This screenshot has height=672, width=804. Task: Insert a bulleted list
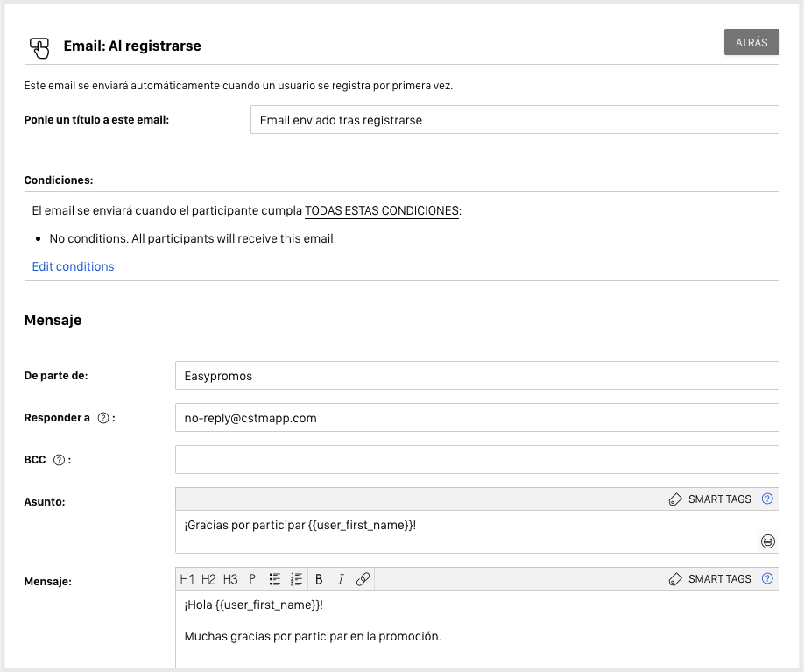click(x=274, y=579)
